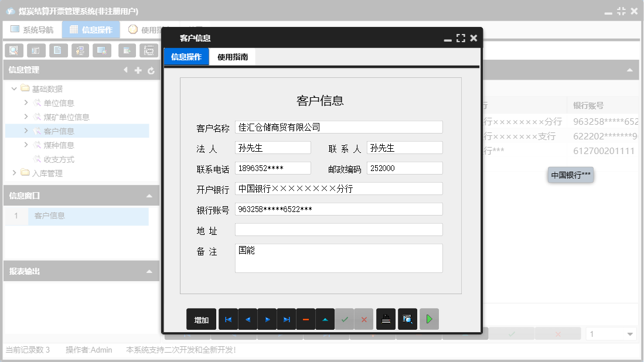This screenshot has width=644, height=362.
Task: Click the green play arrow button
Action: pyautogui.click(x=429, y=319)
